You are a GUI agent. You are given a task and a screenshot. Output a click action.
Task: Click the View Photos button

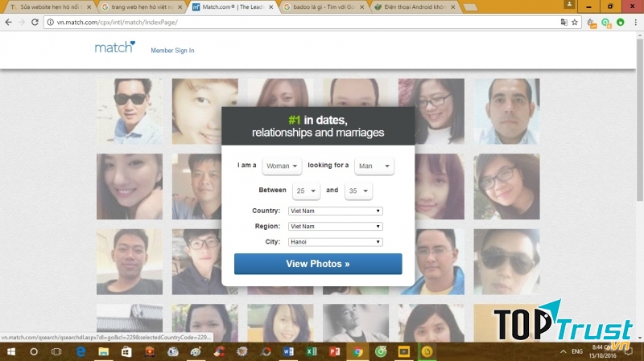(x=318, y=264)
